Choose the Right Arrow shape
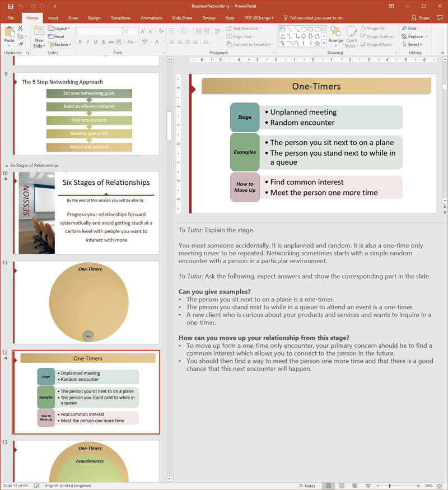The image size is (448, 490). click(303, 36)
